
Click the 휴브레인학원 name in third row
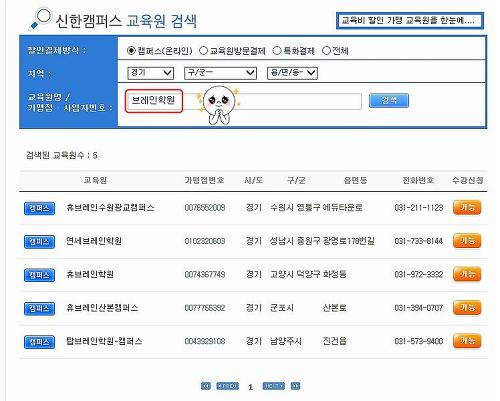[90, 274]
